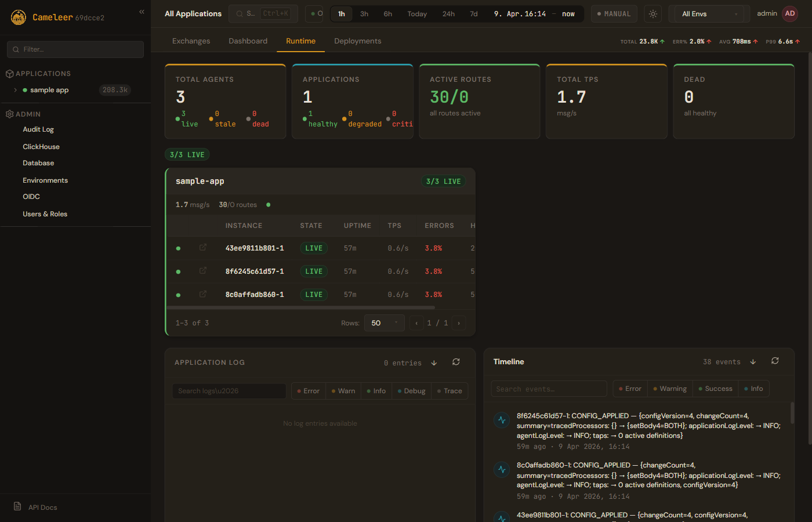Open the Dashboard tab

[x=248, y=41]
